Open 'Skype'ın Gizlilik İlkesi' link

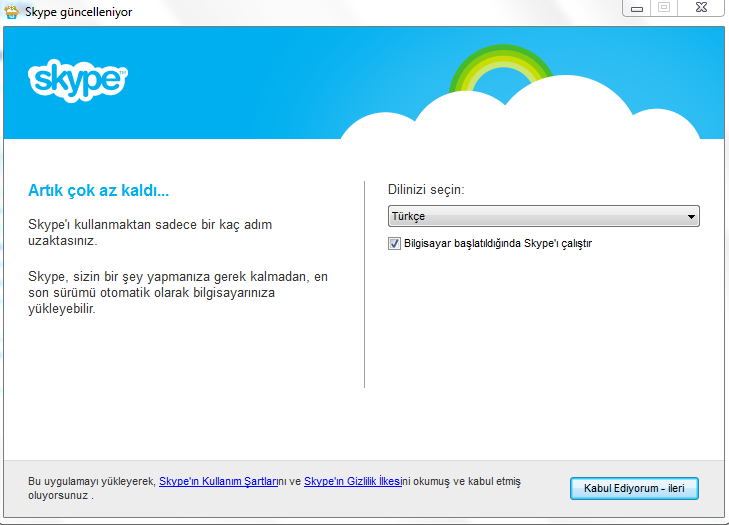353,481
